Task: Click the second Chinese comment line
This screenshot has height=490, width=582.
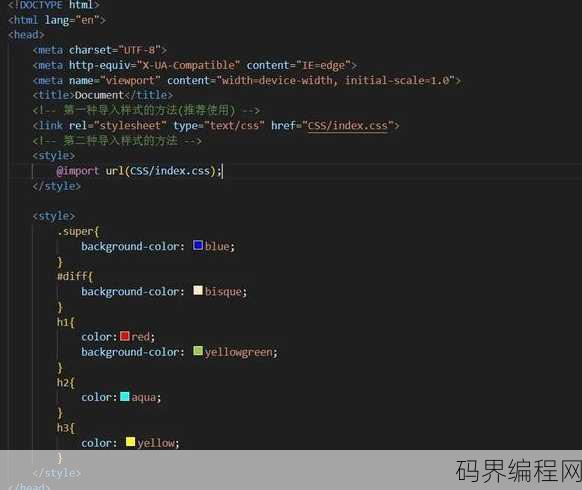Action: [117, 141]
